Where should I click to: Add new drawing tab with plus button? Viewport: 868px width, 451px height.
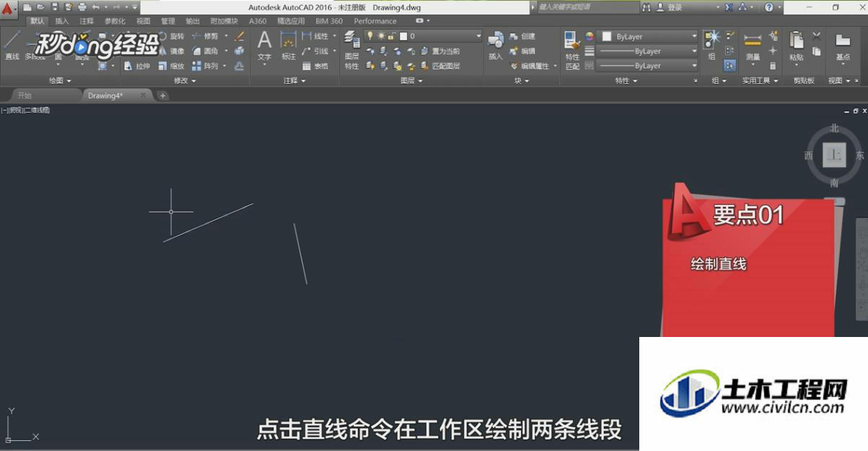tap(162, 95)
